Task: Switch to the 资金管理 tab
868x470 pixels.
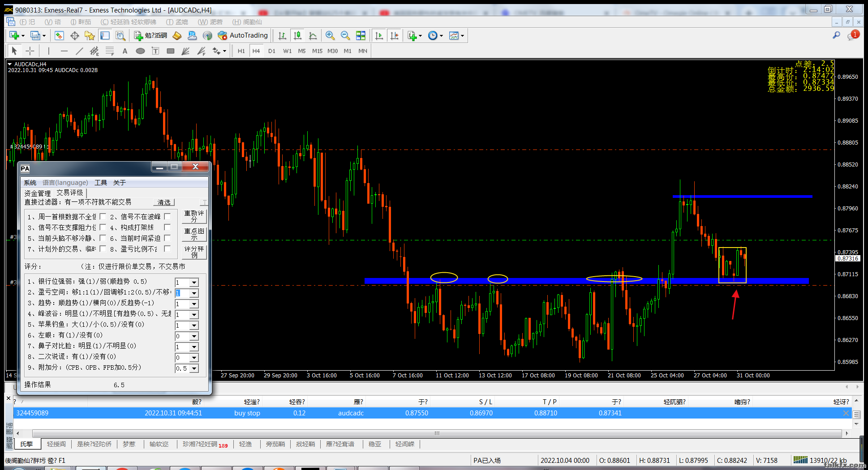Action: coord(38,193)
